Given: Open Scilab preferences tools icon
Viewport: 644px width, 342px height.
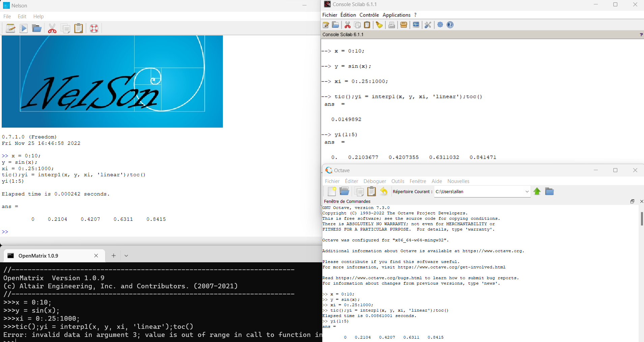Looking at the screenshot, I should click(428, 25).
